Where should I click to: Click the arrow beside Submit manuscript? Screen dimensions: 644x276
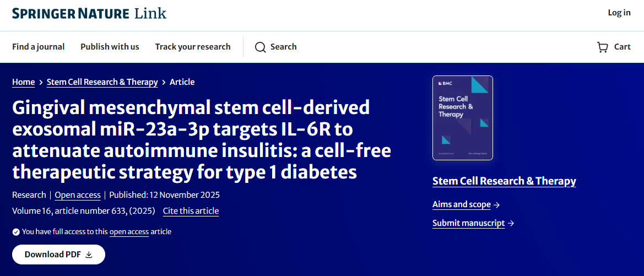pos(511,223)
